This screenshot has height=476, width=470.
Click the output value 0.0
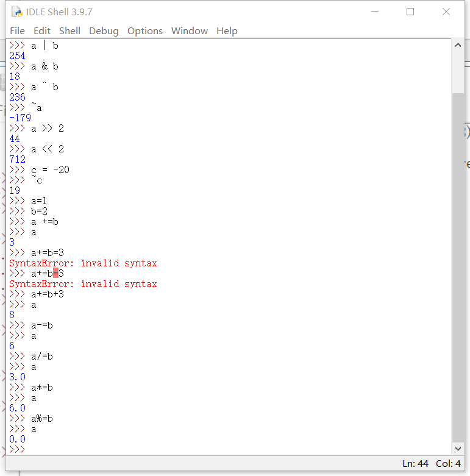[17, 439]
